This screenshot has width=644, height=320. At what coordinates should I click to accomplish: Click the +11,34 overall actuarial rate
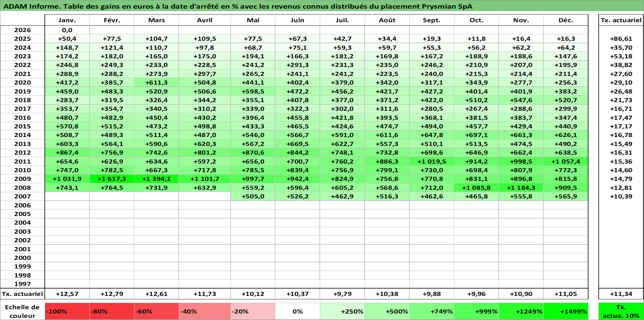[x=621, y=294]
